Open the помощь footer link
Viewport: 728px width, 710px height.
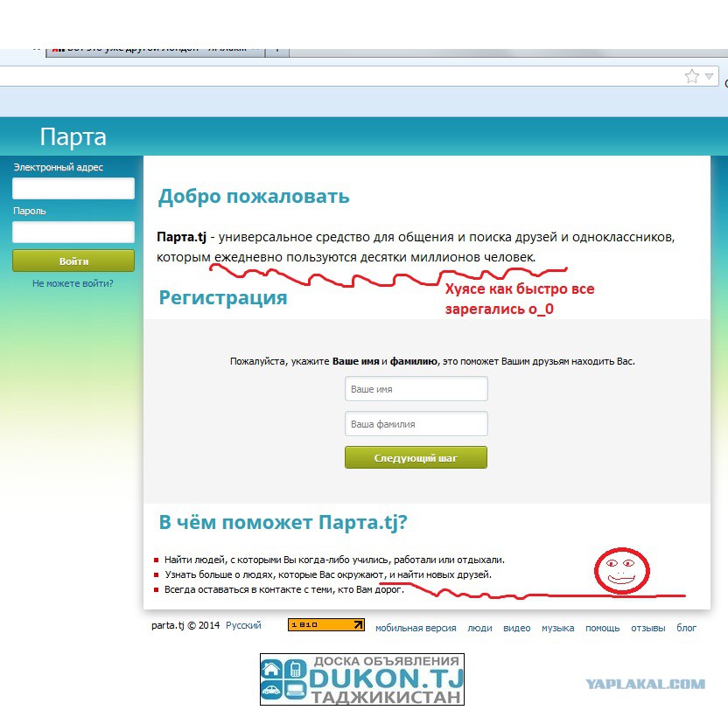pos(602,628)
